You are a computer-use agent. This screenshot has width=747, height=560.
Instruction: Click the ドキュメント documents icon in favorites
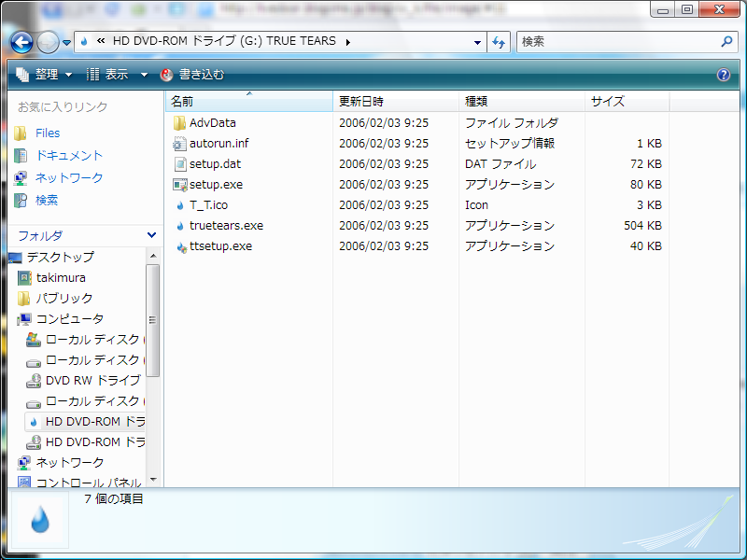[21, 156]
